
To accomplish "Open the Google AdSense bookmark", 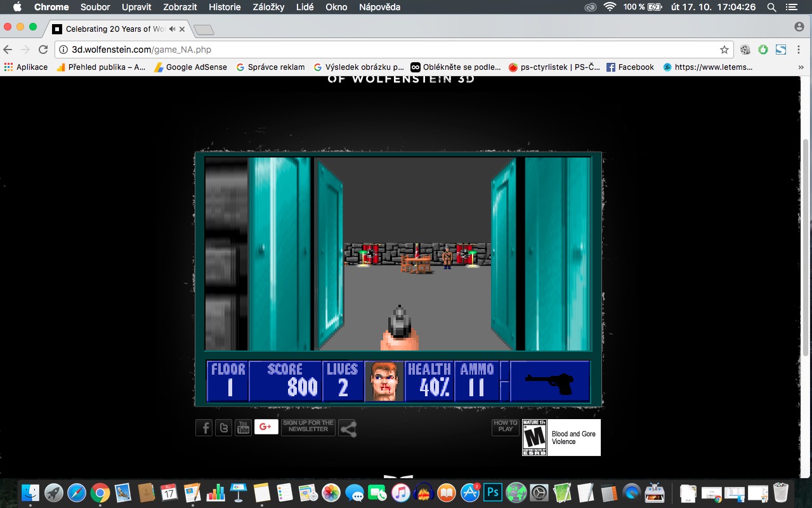I will [x=190, y=67].
